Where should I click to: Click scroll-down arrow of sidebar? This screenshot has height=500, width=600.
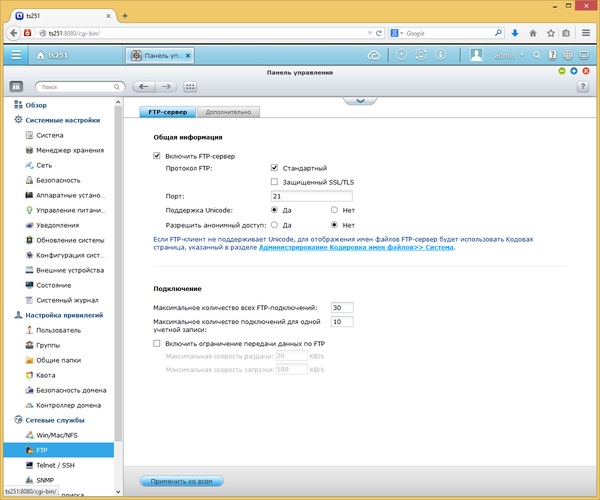[x=118, y=492]
